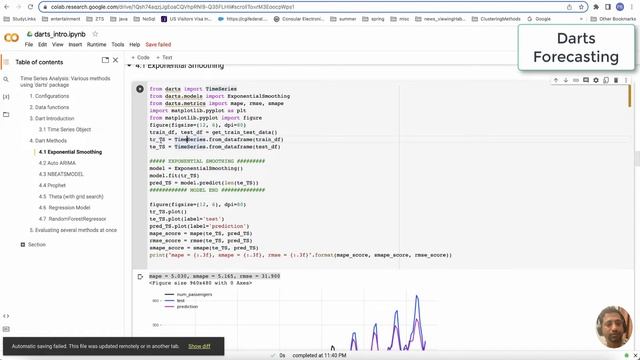
Task: Open the Tools menu
Action: pyautogui.click(x=118, y=44)
